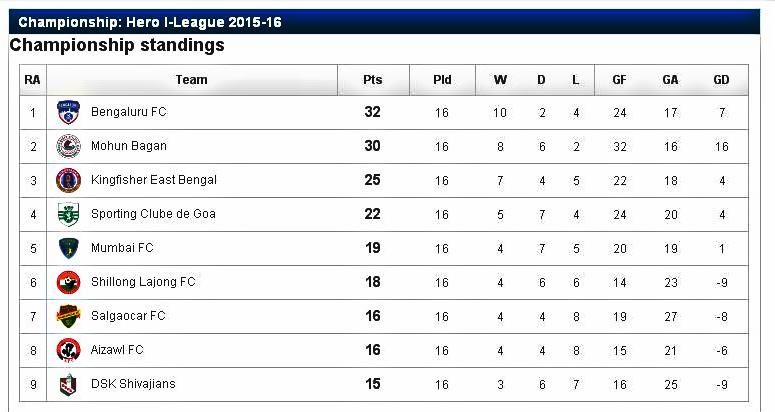The height and width of the screenshot is (412, 775).
Task: Click the Shillong Lajong FC logo
Action: click(x=68, y=282)
